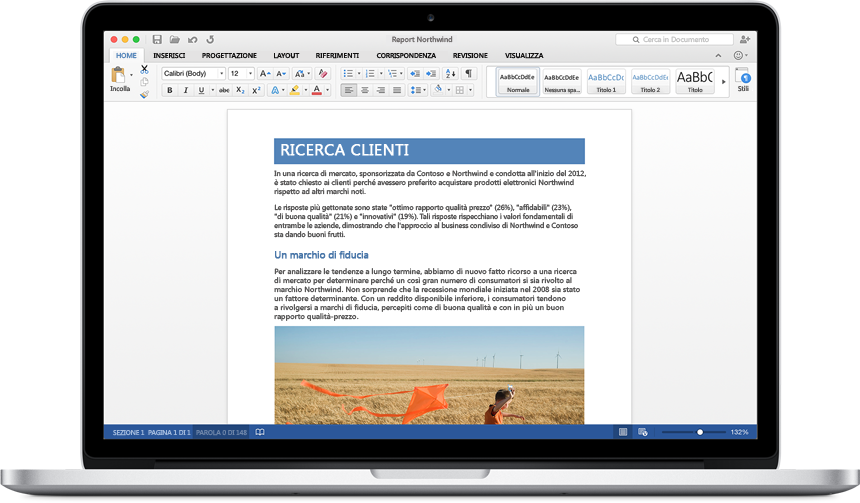
Task: Toggle underline formatting
Action: [201, 91]
